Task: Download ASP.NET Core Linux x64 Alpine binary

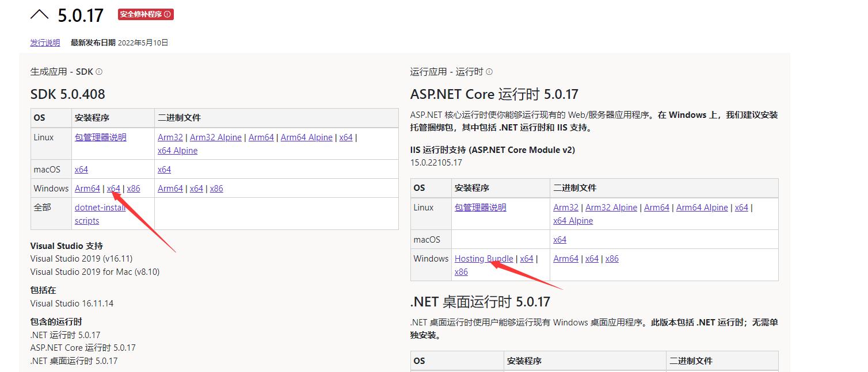Action: 573,221
